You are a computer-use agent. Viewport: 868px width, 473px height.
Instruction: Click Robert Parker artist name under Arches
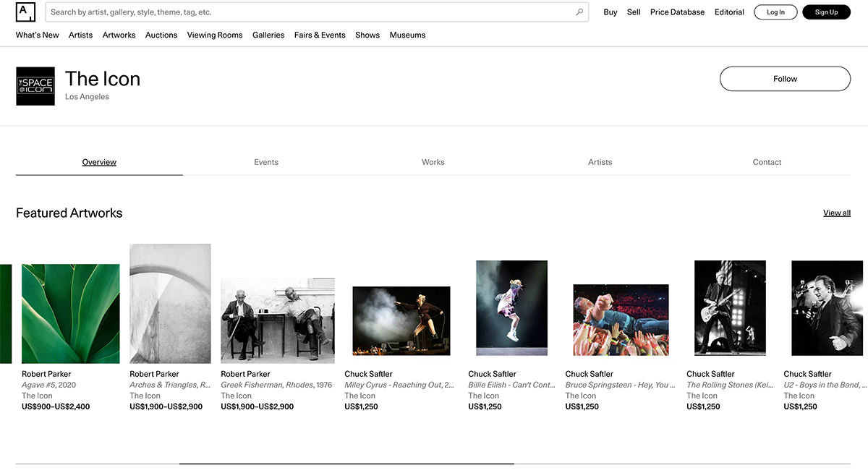click(x=154, y=374)
